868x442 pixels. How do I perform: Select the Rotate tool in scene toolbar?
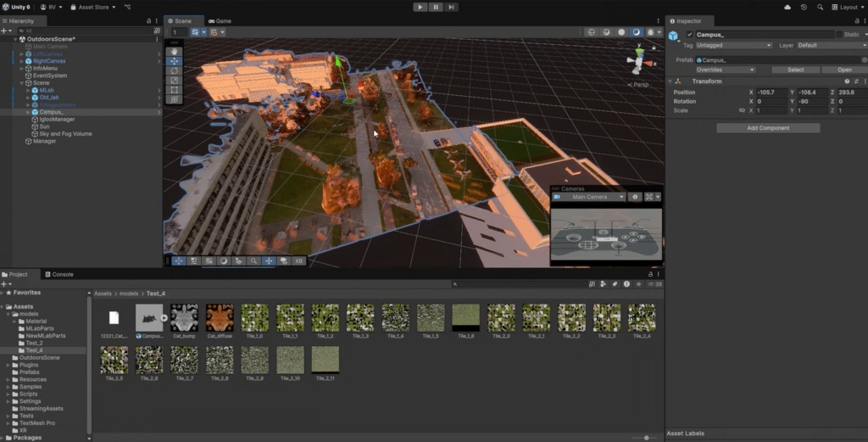pyautogui.click(x=175, y=70)
